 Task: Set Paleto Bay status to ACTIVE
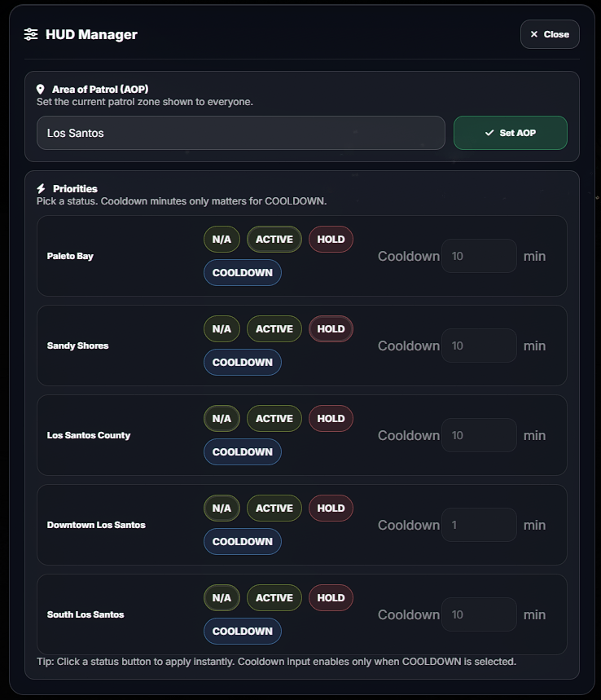[x=274, y=240]
